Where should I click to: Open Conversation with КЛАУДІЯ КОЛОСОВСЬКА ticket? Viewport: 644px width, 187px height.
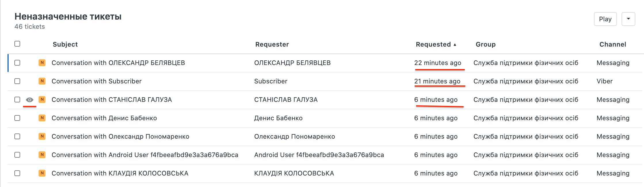(x=120, y=173)
